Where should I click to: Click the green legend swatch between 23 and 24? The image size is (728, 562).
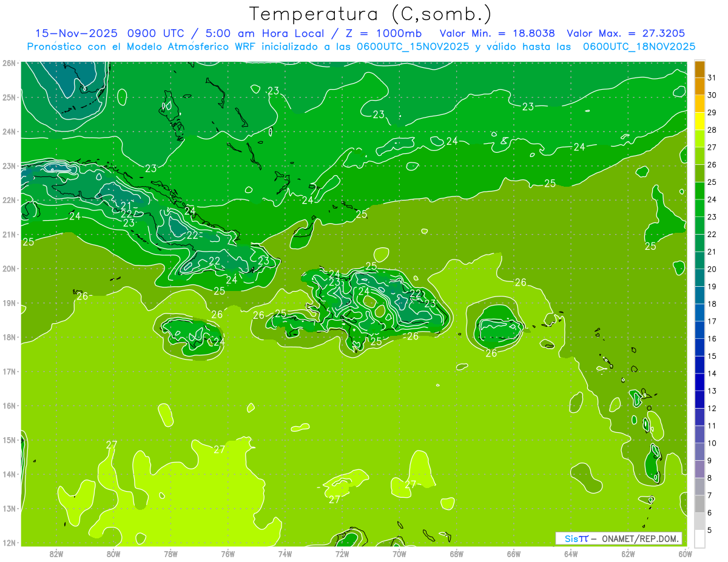pyautogui.click(x=699, y=208)
